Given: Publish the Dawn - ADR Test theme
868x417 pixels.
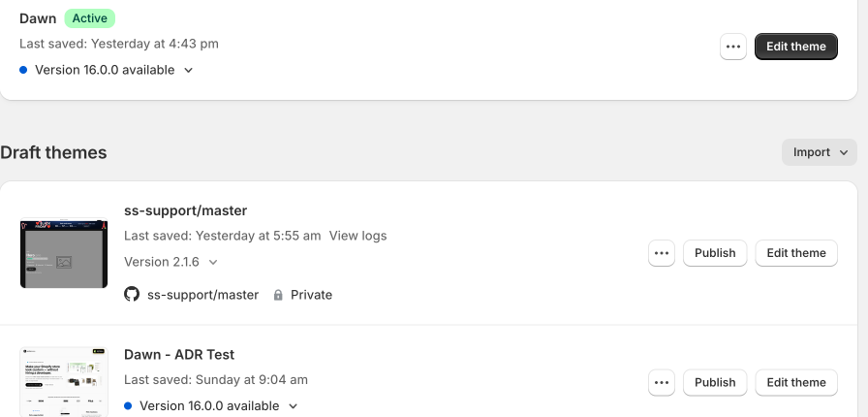Looking at the screenshot, I should tap(715, 383).
